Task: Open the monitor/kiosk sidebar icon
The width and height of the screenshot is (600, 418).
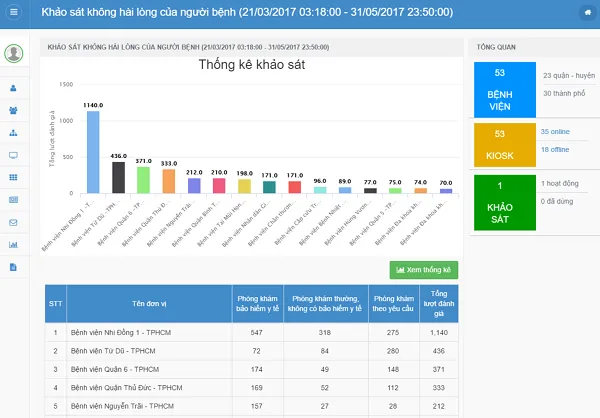Action: point(13,155)
